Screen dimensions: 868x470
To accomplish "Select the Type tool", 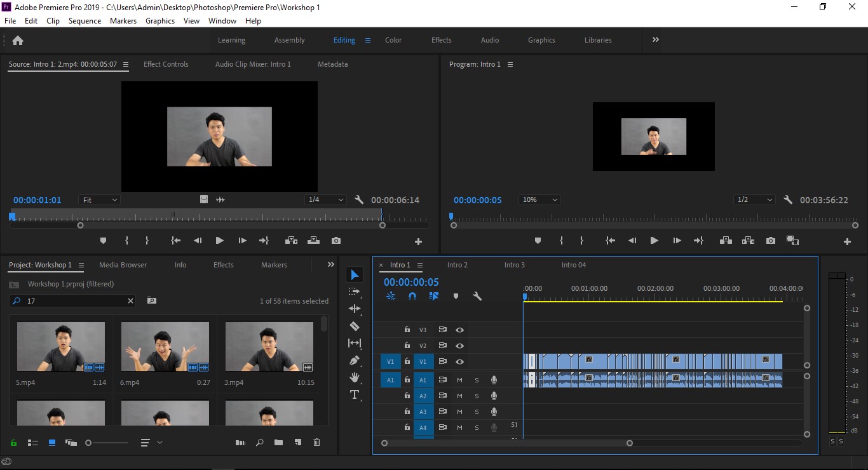I will click(x=355, y=394).
